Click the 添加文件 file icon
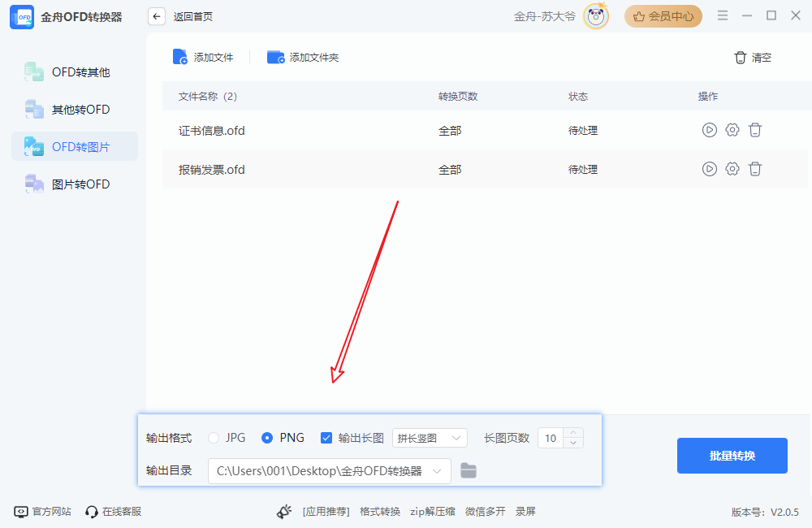The height and width of the screenshot is (528, 812). click(x=180, y=57)
